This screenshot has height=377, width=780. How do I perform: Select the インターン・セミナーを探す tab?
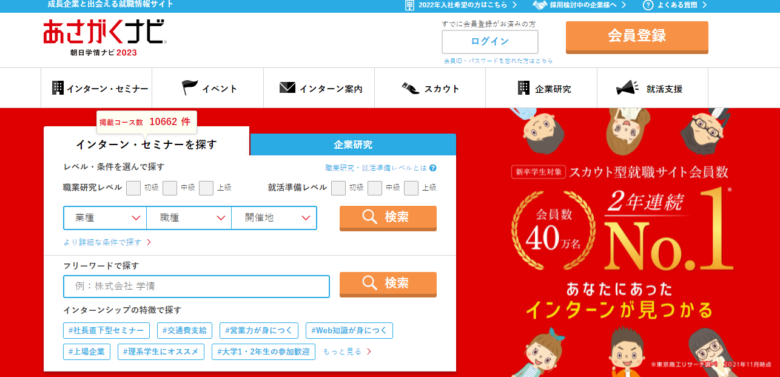pos(146,144)
